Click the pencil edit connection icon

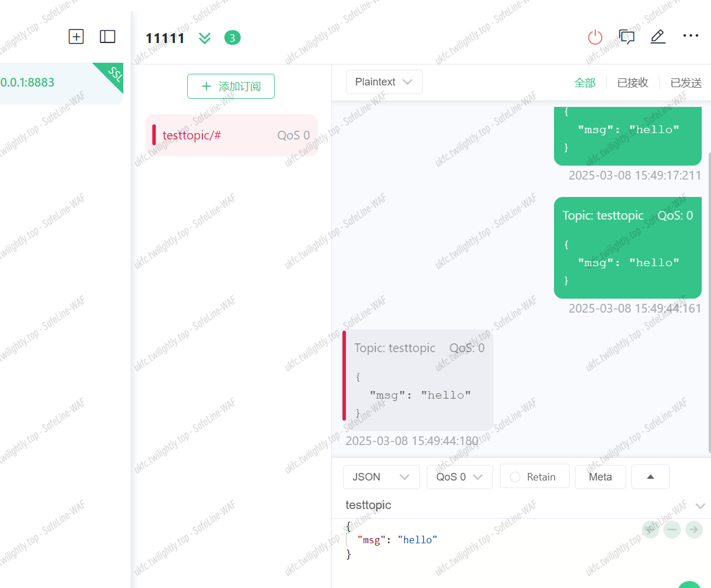tap(658, 37)
